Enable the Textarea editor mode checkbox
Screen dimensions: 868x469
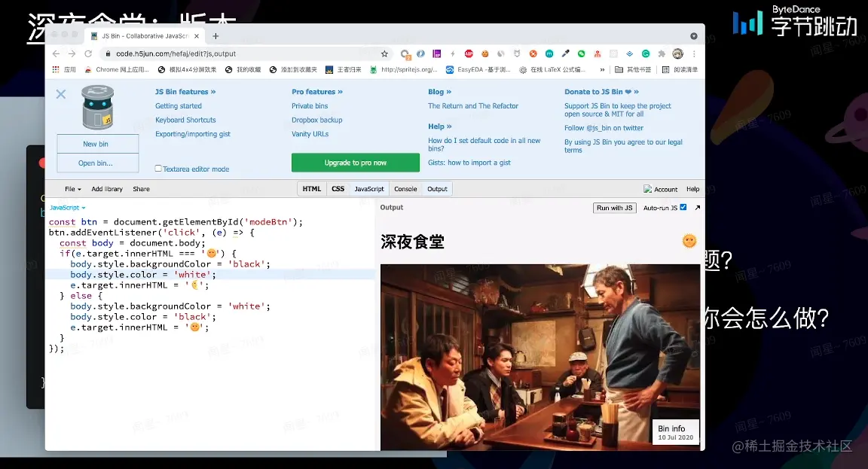(158, 168)
